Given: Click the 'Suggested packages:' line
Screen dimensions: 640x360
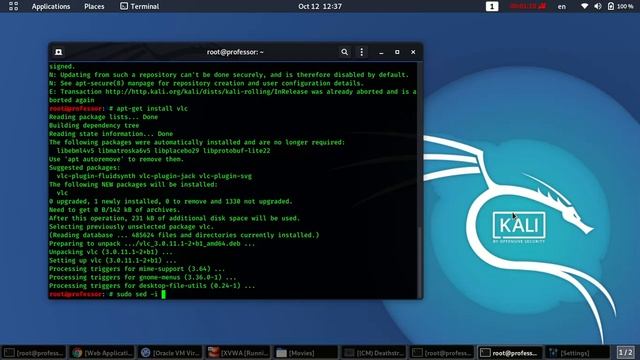Looking at the screenshot, I should [84, 168].
